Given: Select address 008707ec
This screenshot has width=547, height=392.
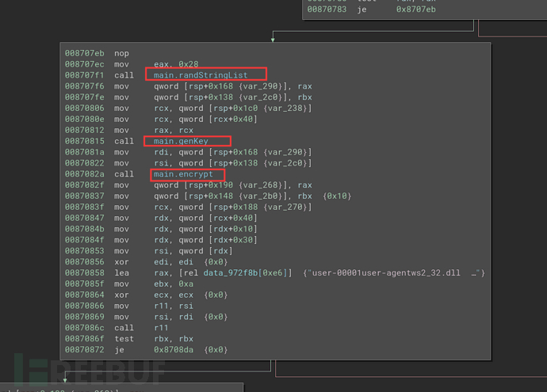Looking at the screenshot, I should (84, 64).
